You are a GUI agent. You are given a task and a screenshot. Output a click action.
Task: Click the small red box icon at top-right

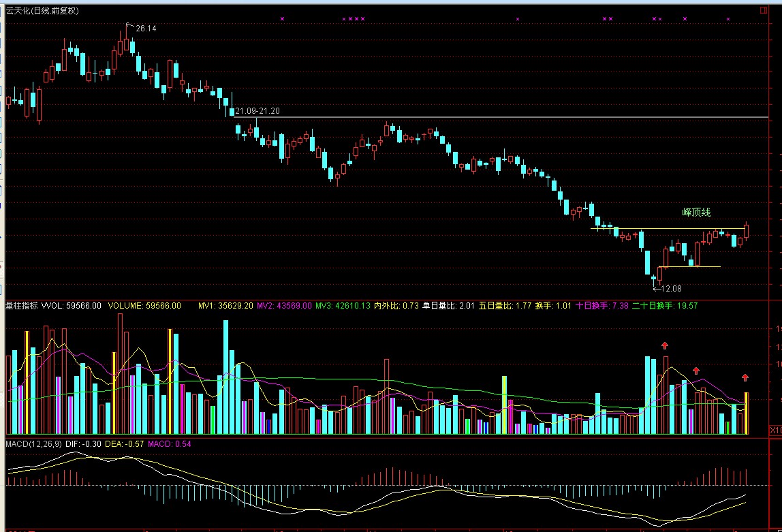point(762,10)
